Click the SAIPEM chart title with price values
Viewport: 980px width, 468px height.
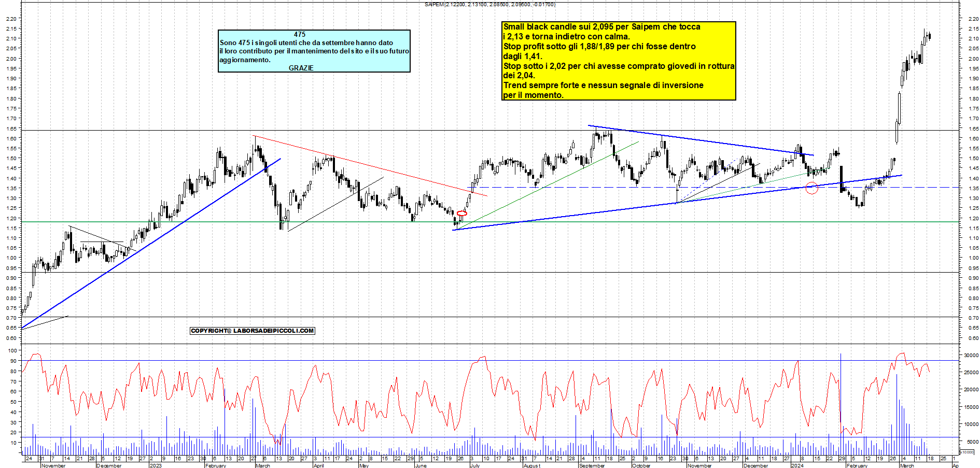489,4
